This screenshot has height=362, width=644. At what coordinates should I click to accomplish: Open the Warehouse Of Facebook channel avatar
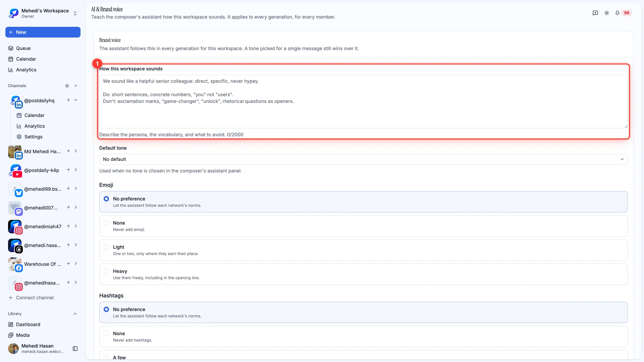pos(15,264)
